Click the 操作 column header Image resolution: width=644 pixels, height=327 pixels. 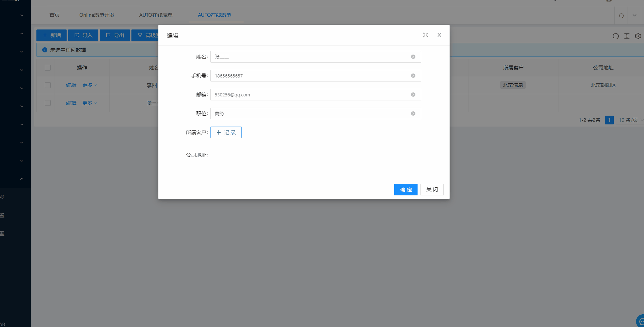(x=82, y=68)
